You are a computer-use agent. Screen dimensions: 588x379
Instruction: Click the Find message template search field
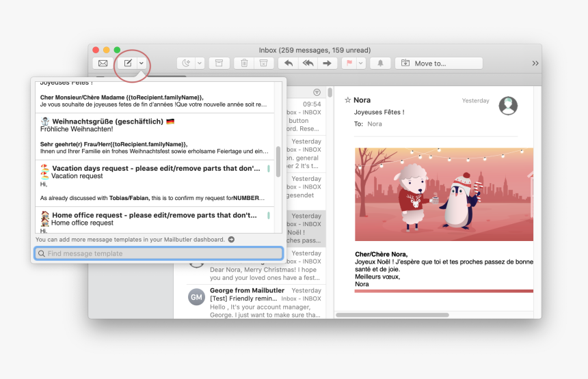(159, 253)
